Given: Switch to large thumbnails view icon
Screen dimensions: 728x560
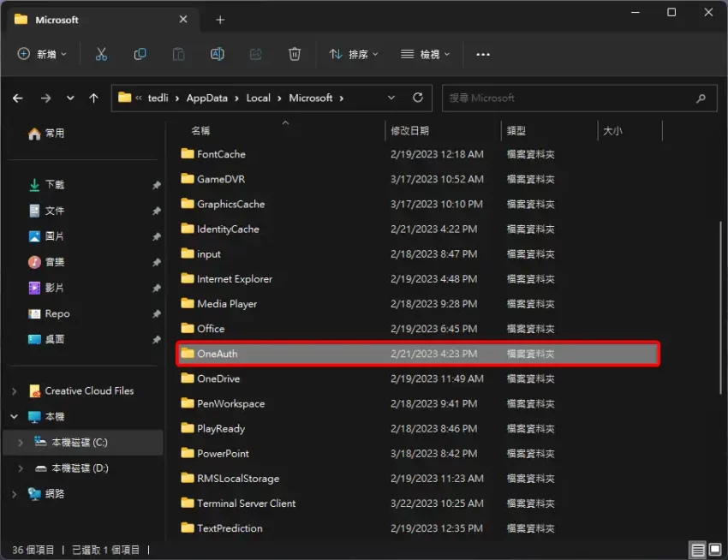Looking at the screenshot, I should [x=715, y=550].
